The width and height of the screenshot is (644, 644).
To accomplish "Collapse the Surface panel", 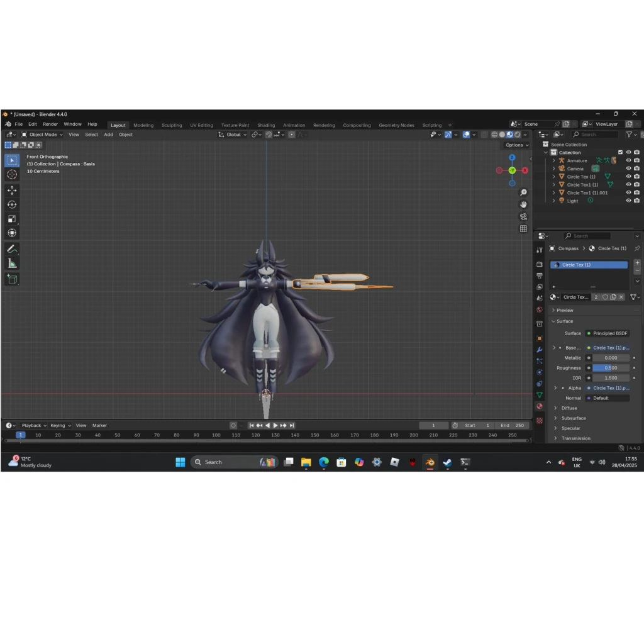I will pyautogui.click(x=563, y=321).
